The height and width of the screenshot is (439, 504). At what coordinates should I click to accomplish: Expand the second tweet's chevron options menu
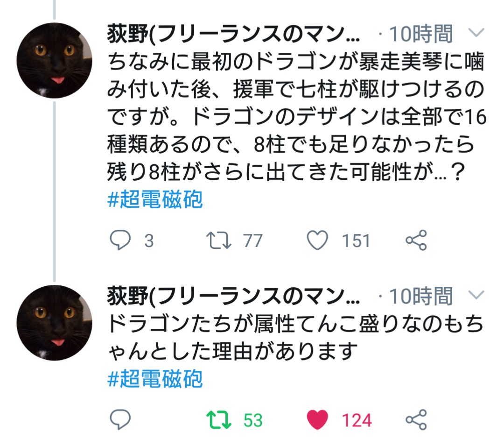pyautogui.click(x=476, y=295)
